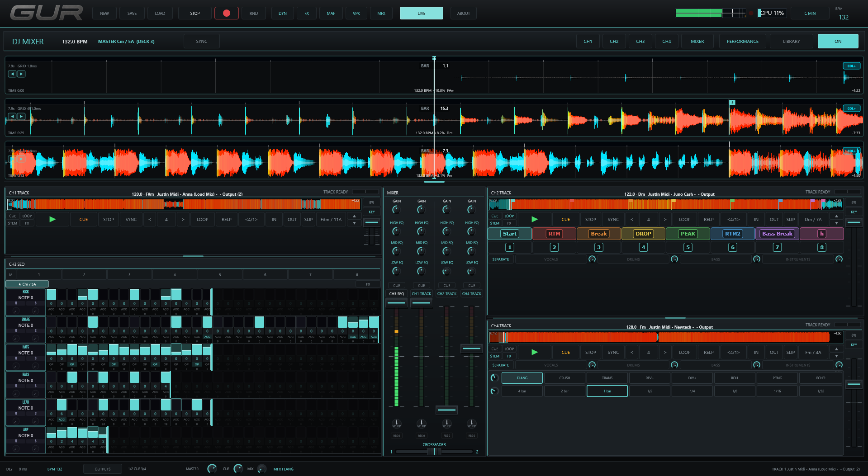Toggle COL+ on the first waveform
Screen dimensions: 868x476
point(851,66)
